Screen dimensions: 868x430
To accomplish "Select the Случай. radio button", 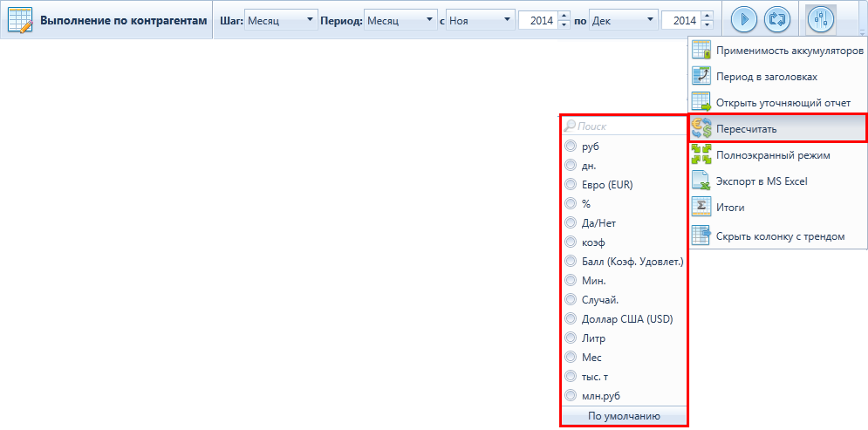I will coord(571,299).
